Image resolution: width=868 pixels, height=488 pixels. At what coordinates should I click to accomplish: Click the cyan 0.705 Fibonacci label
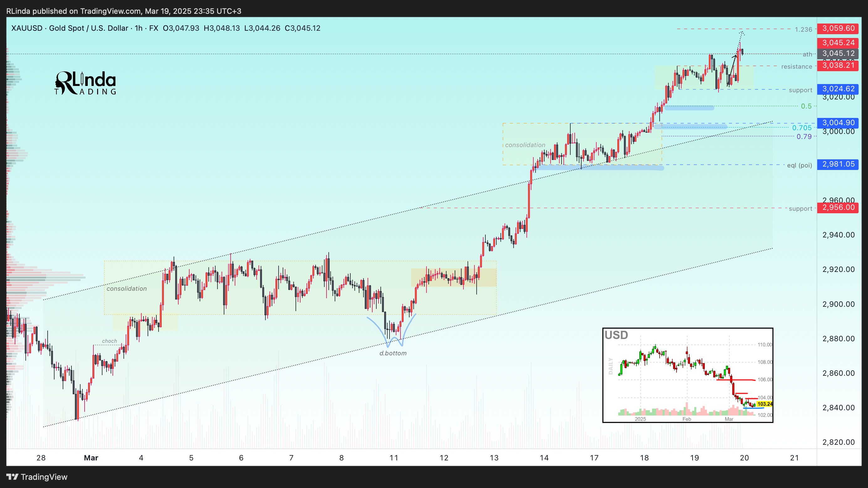(802, 128)
